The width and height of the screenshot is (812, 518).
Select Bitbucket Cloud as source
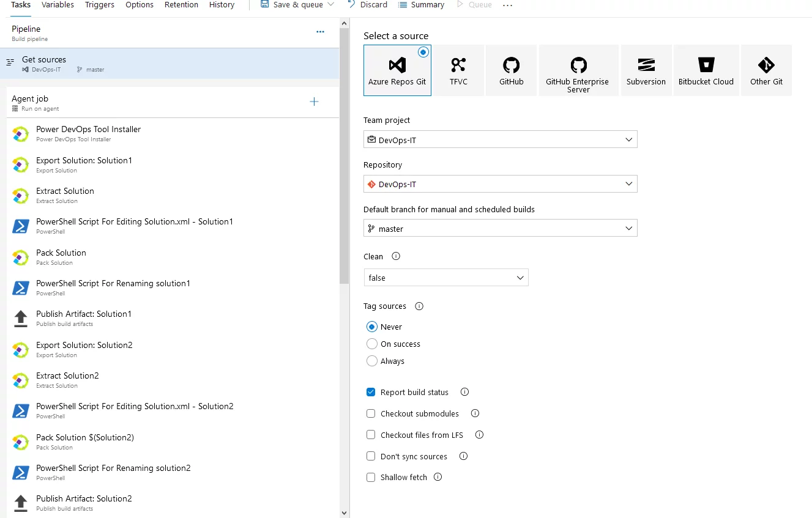[706, 70]
